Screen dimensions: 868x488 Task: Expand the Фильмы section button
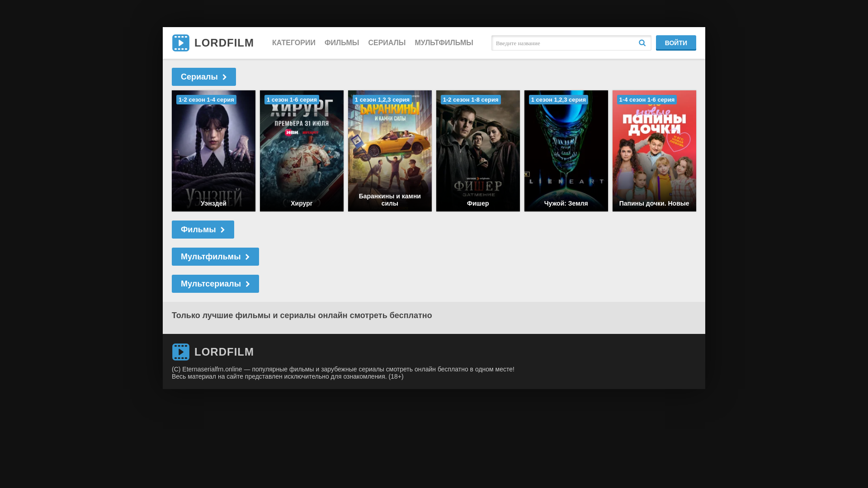203,230
